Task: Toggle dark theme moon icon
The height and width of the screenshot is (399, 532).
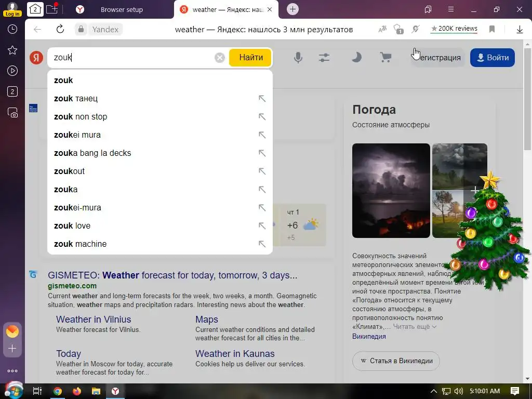Action: click(356, 57)
